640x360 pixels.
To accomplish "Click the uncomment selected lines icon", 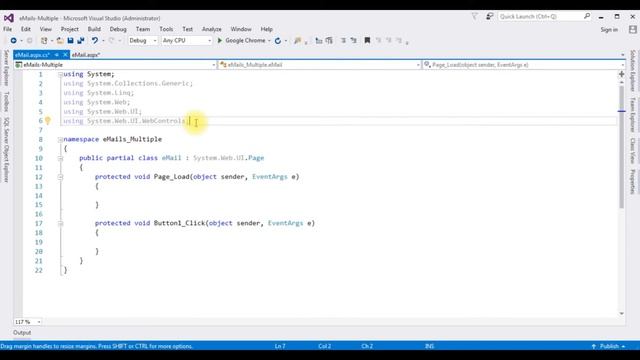I will point(353,40).
